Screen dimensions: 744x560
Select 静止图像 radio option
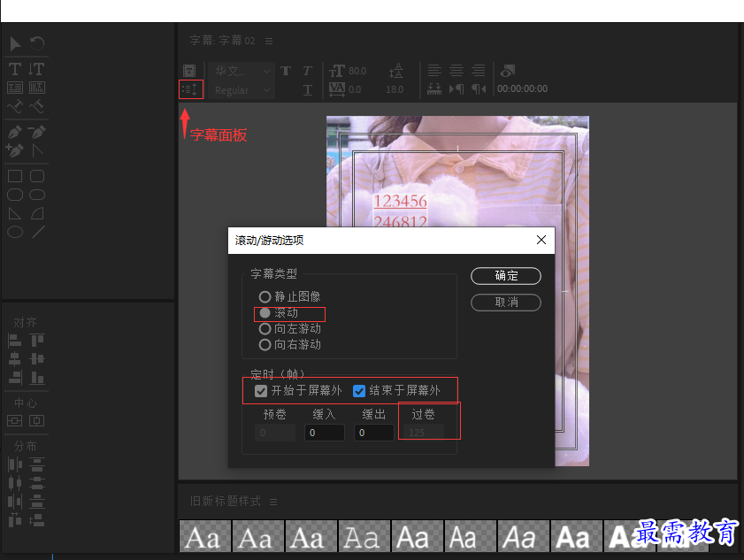(289, 297)
